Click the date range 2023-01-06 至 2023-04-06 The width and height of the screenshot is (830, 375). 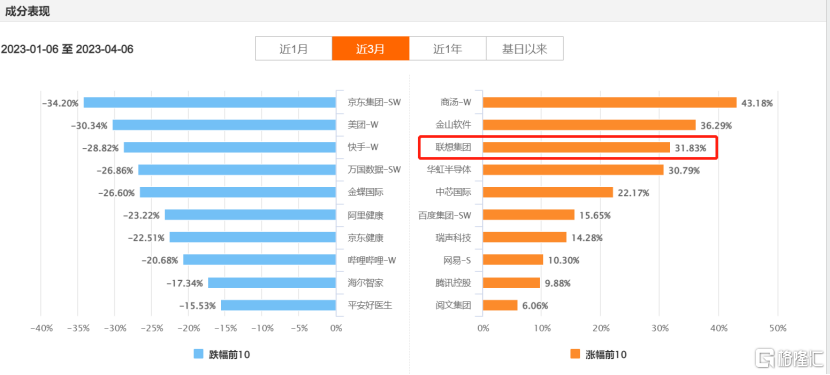point(67,50)
